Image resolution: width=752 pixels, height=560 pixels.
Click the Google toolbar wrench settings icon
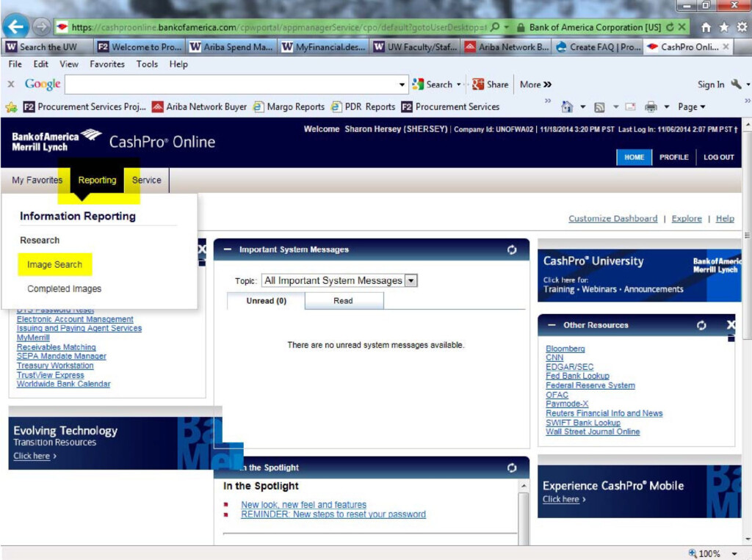pos(736,84)
